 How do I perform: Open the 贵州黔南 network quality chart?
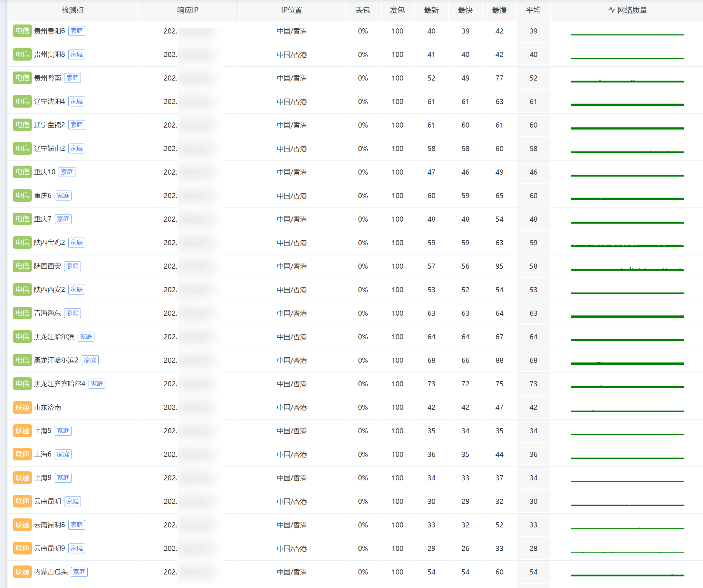(x=627, y=81)
